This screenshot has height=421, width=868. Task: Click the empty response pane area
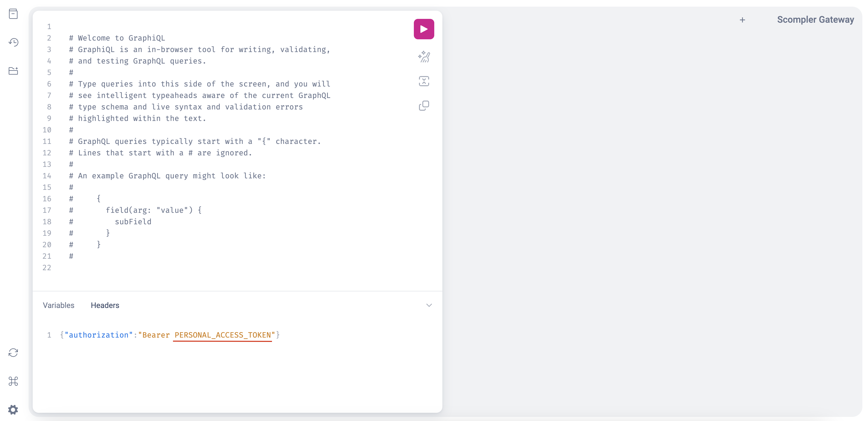click(650, 216)
